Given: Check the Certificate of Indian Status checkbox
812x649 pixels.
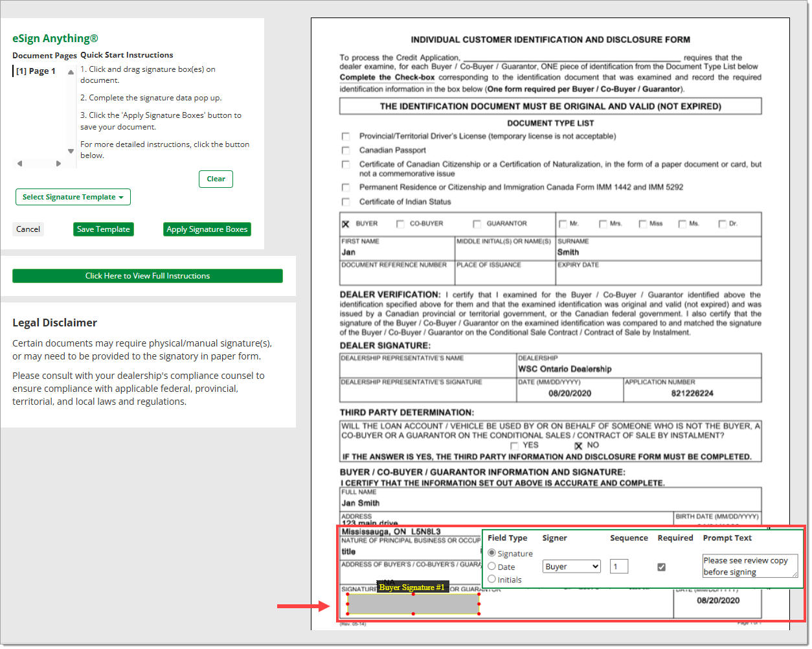Looking at the screenshot, I should pos(346,202).
